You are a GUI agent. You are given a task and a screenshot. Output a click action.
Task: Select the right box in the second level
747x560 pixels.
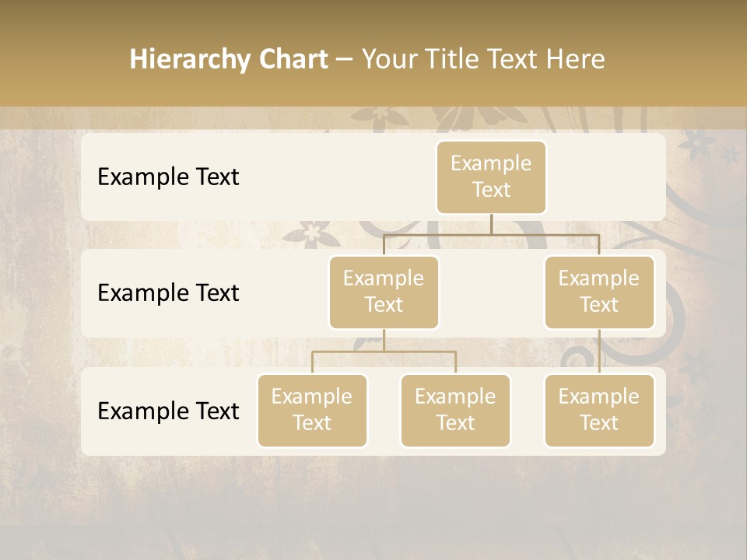[599, 292]
